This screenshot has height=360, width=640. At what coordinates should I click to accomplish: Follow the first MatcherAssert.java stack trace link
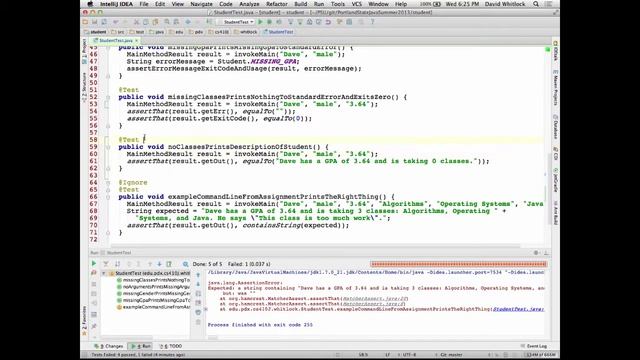[374, 299]
